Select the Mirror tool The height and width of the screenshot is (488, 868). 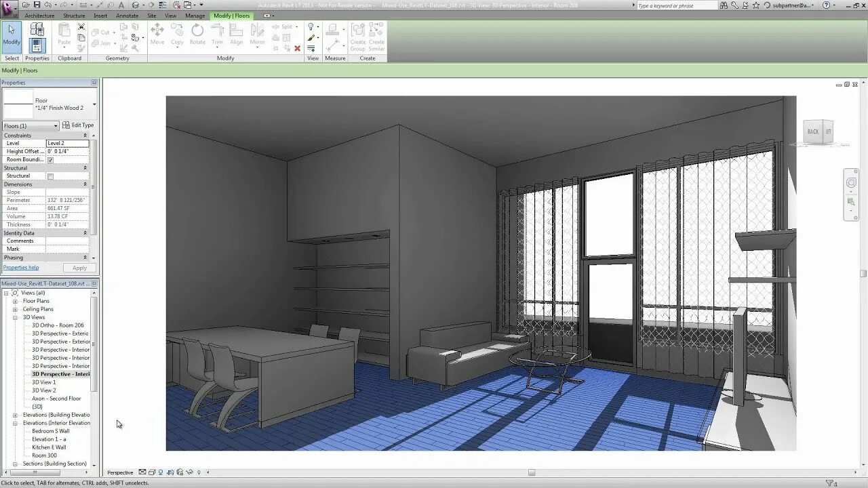[x=258, y=34]
